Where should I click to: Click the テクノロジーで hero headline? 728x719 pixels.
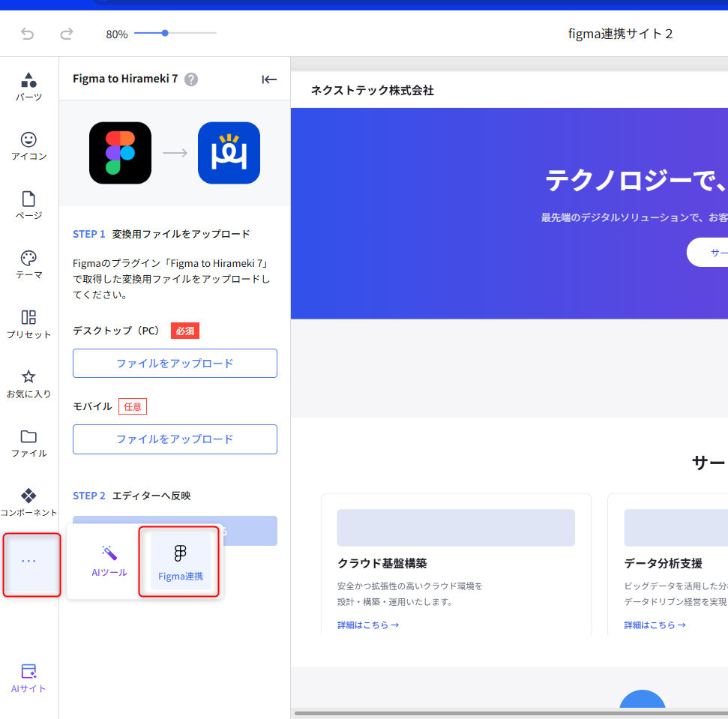click(x=637, y=180)
